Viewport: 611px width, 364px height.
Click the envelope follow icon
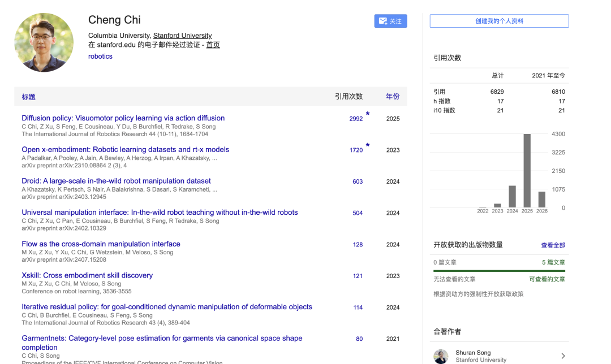pos(383,21)
